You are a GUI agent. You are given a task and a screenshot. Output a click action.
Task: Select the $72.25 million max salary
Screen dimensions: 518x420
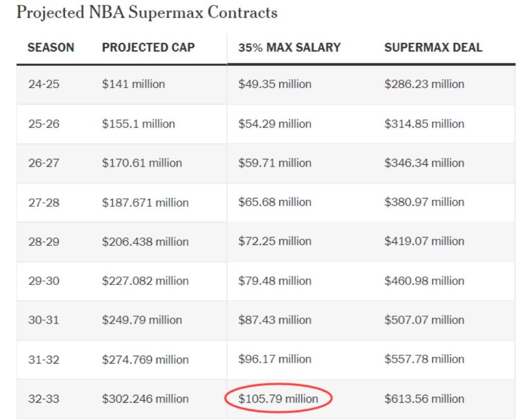pyautogui.click(x=275, y=241)
